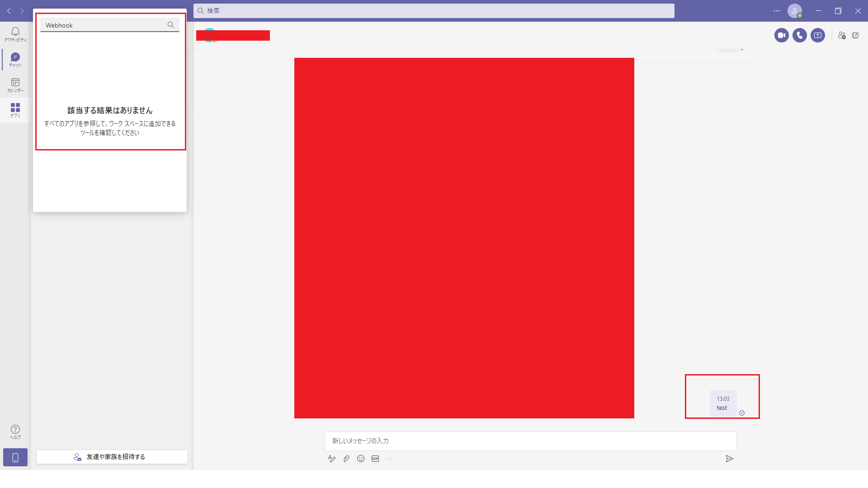Open screen sharing options
This screenshot has height=488, width=868.
(x=818, y=35)
